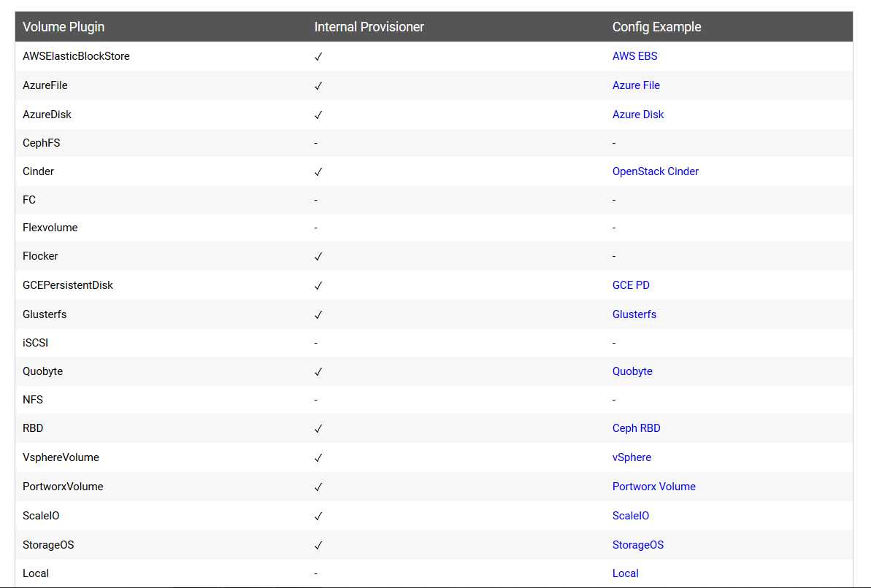The image size is (871, 588).
Task: Select the AzureFile plugin name
Action: (45, 85)
